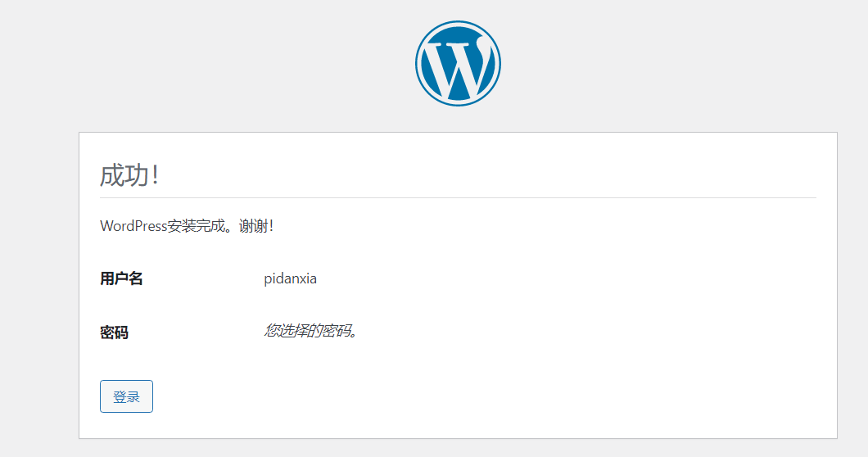868x457 pixels.
Task: Click the WordPress安装完成 message line
Action: 187,226
